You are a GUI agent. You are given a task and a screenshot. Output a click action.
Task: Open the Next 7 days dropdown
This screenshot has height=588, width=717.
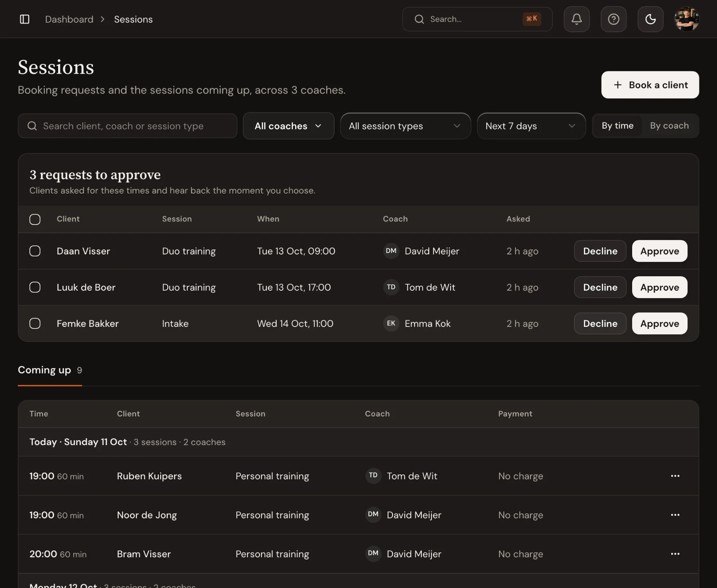[x=531, y=126]
